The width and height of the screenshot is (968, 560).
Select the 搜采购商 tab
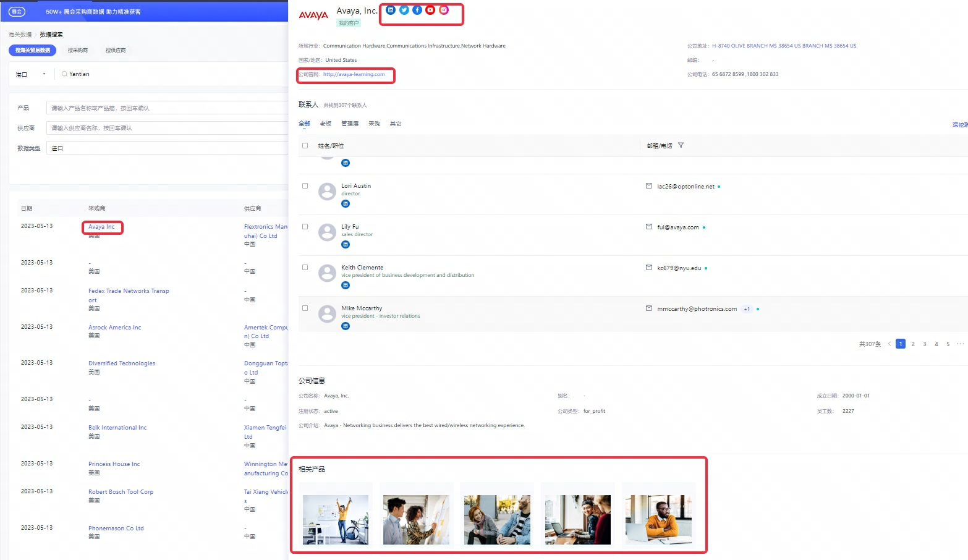click(x=78, y=50)
